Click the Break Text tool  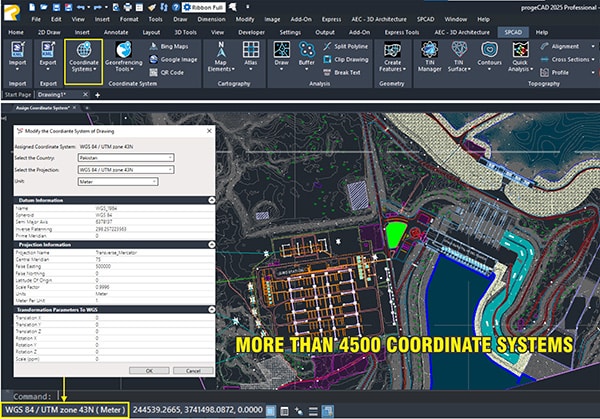[342, 72]
